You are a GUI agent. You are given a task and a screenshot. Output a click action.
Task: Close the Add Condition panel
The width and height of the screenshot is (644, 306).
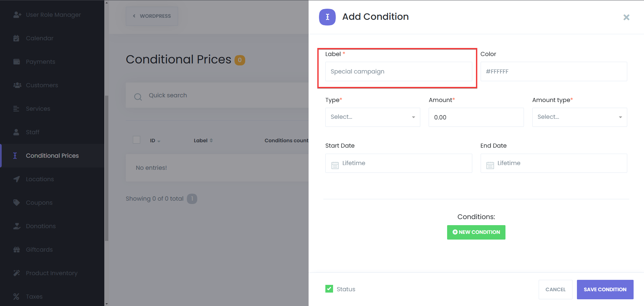click(626, 17)
